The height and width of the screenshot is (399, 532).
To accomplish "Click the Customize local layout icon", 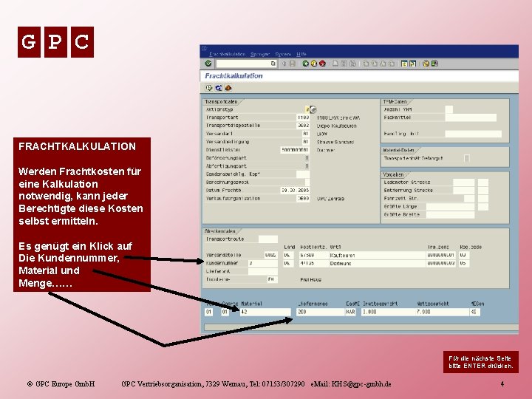I will click(434, 64).
